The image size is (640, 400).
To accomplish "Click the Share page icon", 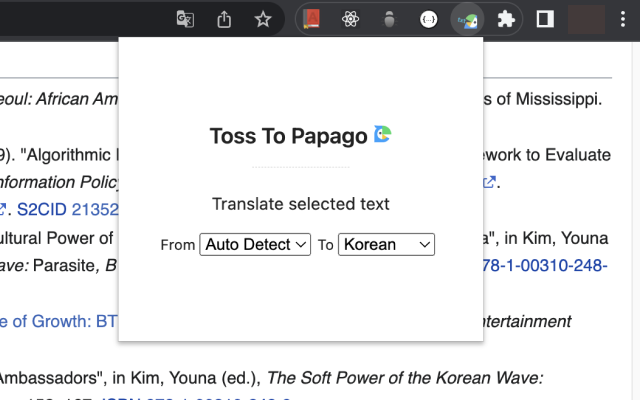I will pos(224,19).
